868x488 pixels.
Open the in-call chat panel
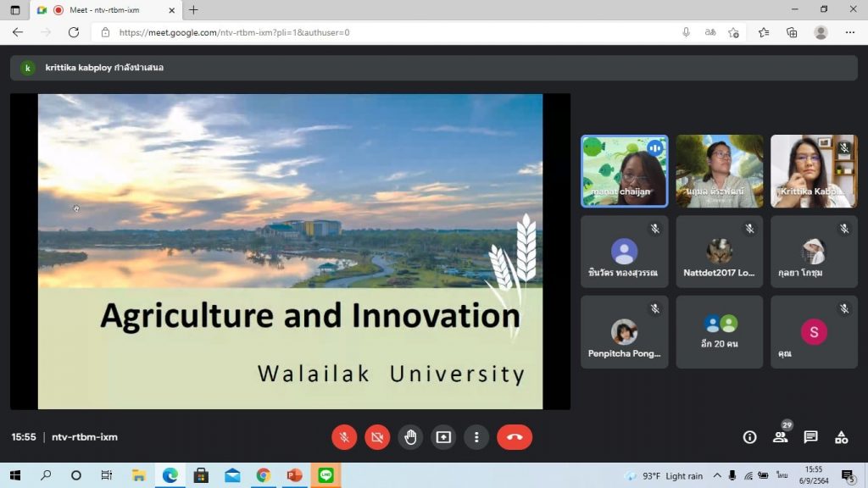810,437
